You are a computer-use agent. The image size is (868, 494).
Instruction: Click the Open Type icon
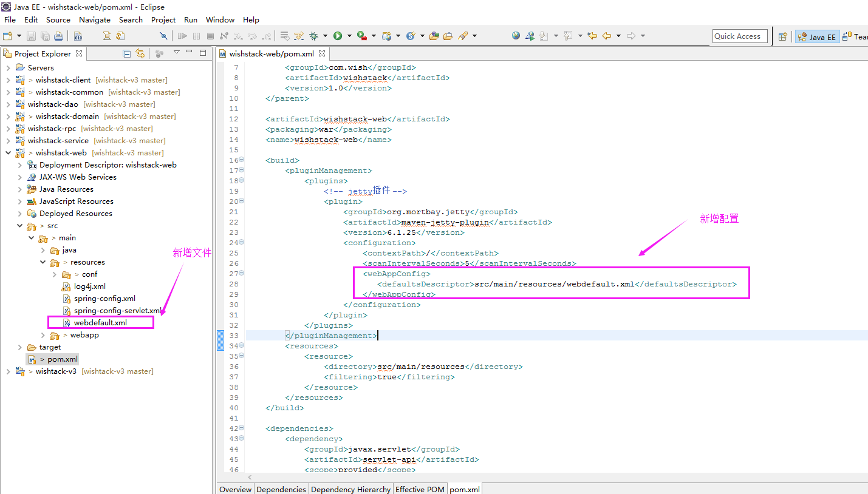pos(434,36)
